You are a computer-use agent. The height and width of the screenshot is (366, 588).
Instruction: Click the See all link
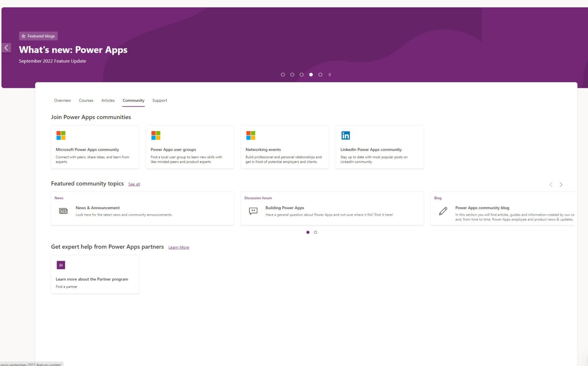134,184
